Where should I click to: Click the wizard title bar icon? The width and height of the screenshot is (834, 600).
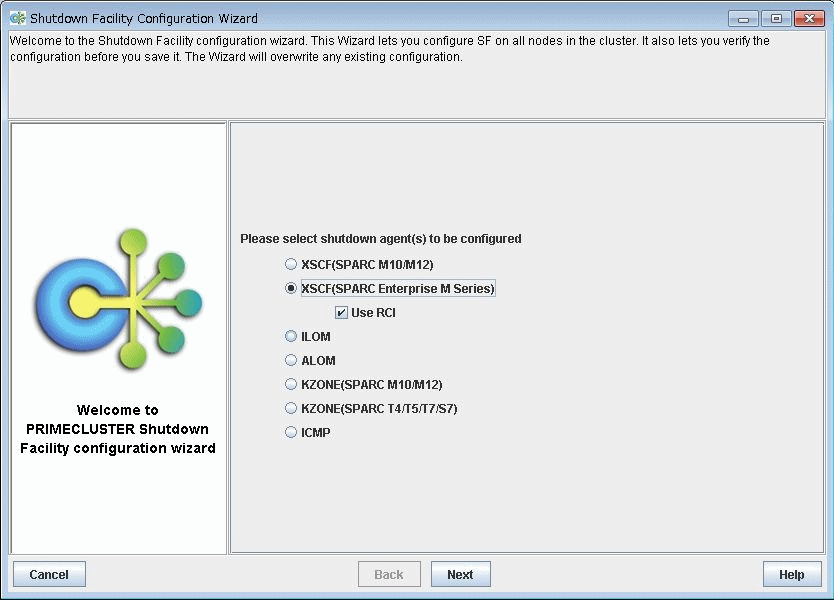pos(18,19)
